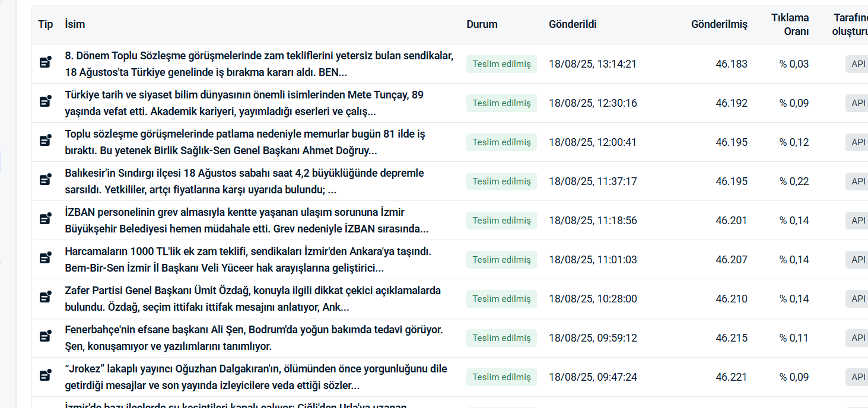Click the notification icon for the Bem-Bir-Sen İzmir message
Screen dimensions: 868x408
(45, 259)
